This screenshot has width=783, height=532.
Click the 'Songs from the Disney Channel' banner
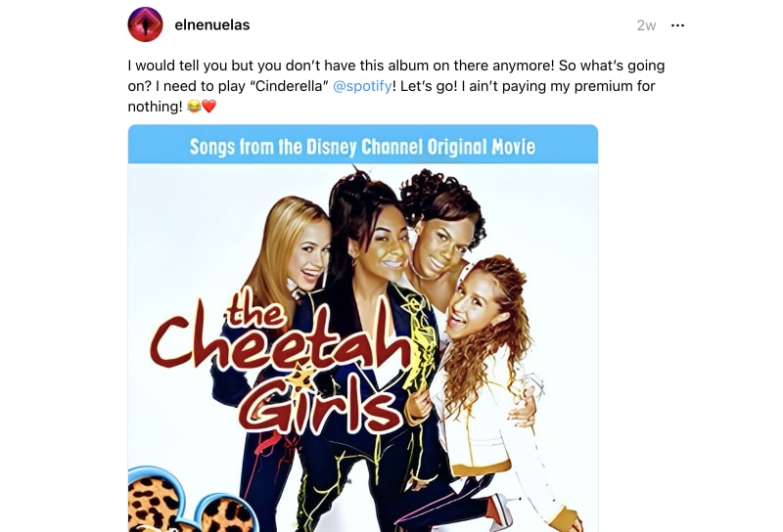[x=363, y=147]
